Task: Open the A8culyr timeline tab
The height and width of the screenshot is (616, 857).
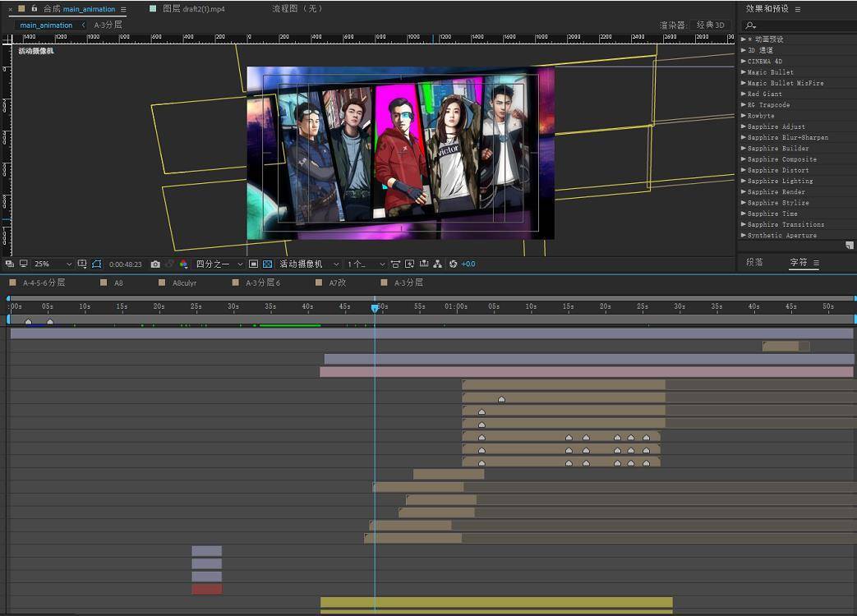Action: click(184, 283)
